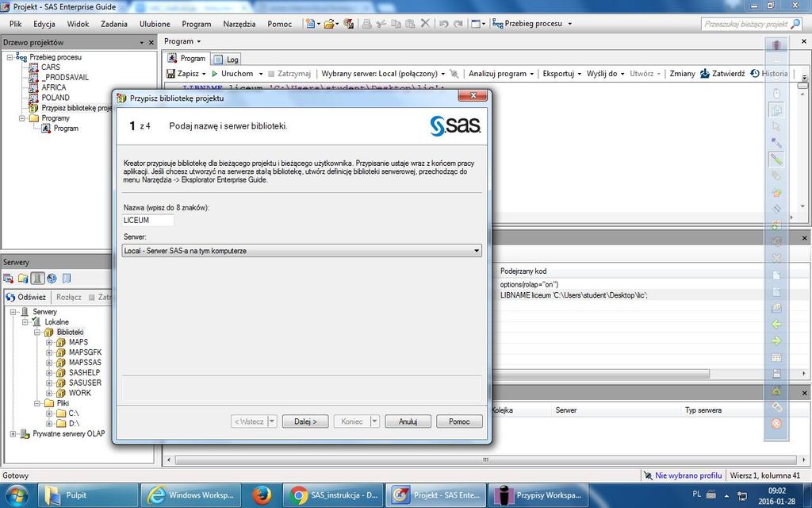Screen dimensions: 812x508
Task: Switch to the Log tab
Action: (226, 59)
